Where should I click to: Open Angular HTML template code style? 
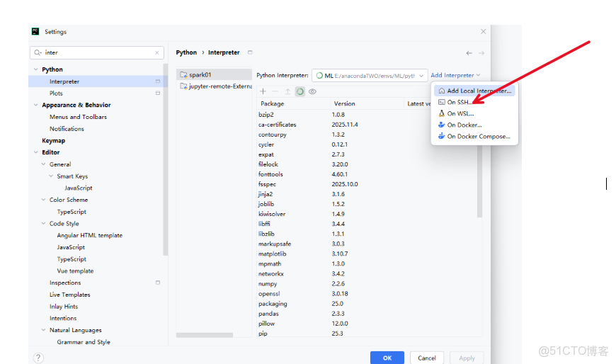pyautogui.click(x=90, y=235)
